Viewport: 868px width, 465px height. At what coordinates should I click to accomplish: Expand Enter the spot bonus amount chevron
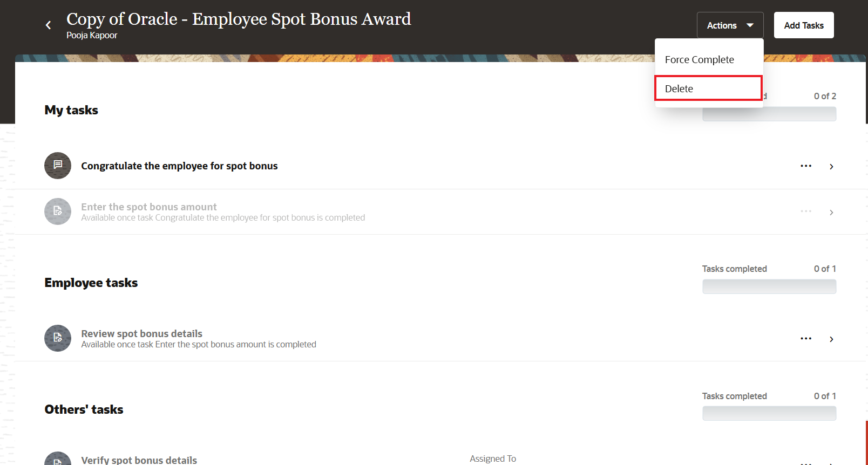[831, 213]
